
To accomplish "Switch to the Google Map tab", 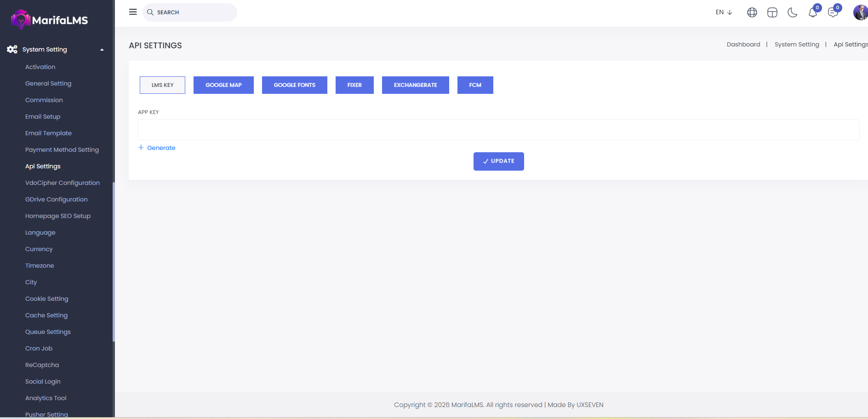I will pos(223,85).
